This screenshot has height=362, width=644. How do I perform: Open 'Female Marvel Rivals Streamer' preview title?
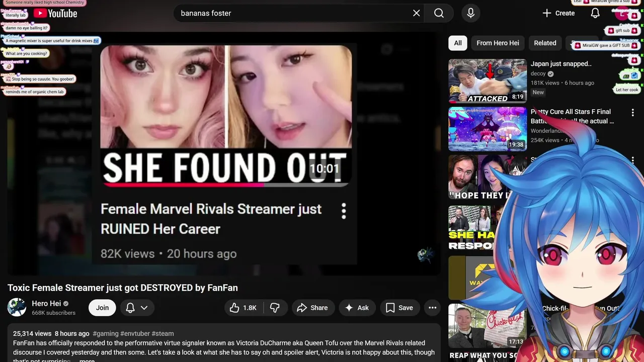(211, 219)
